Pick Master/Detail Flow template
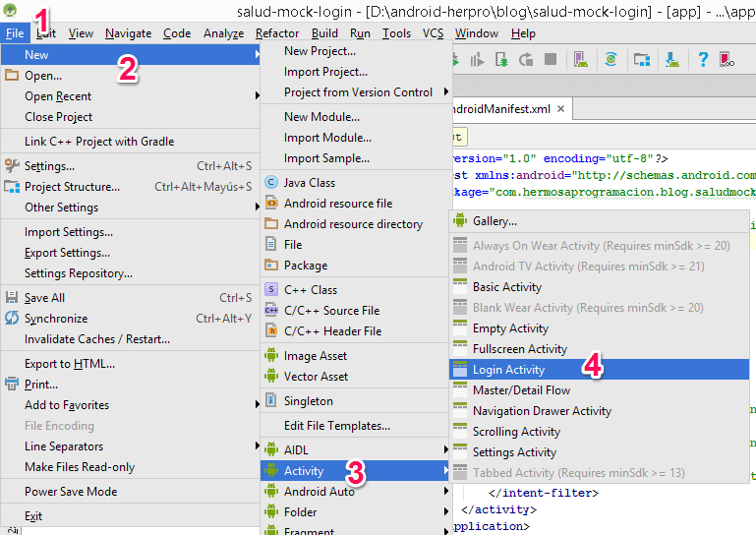756x535 pixels. pos(599,390)
